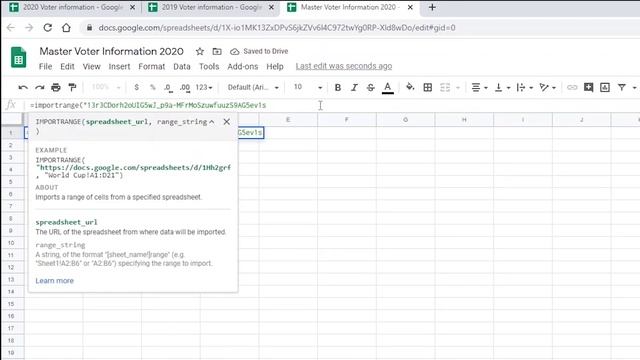Open the number format 123 dropdown
The width and height of the screenshot is (640, 360).
tap(204, 87)
